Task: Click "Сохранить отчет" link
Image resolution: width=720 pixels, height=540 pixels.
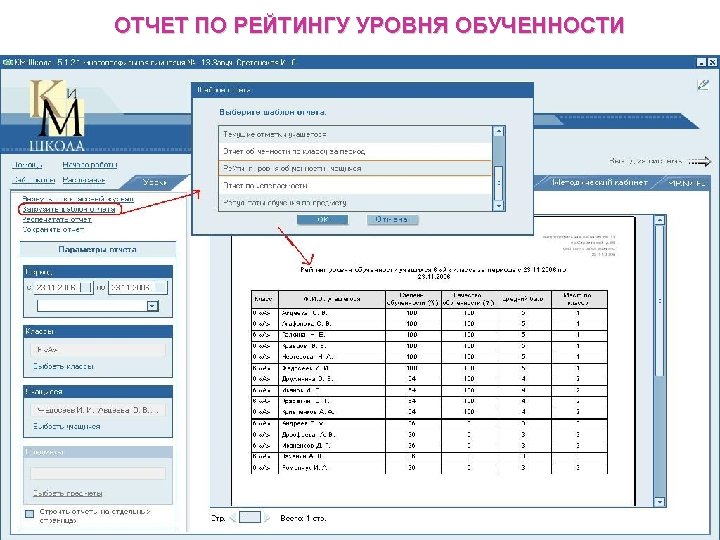Action: [x=53, y=229]
